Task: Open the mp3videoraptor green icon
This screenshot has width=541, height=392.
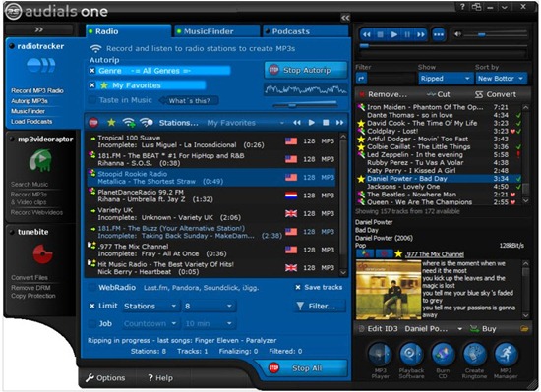Action: [41, 160]
